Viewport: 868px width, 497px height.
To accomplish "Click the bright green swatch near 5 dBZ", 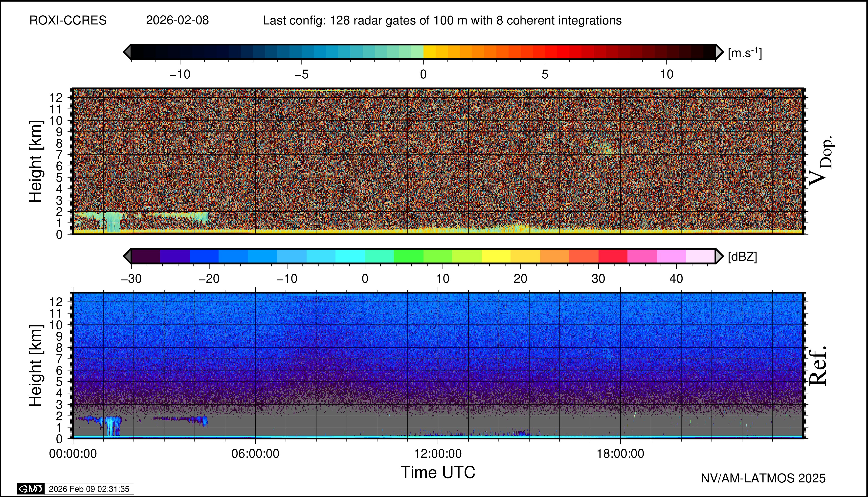I will [x=408, y=256].
